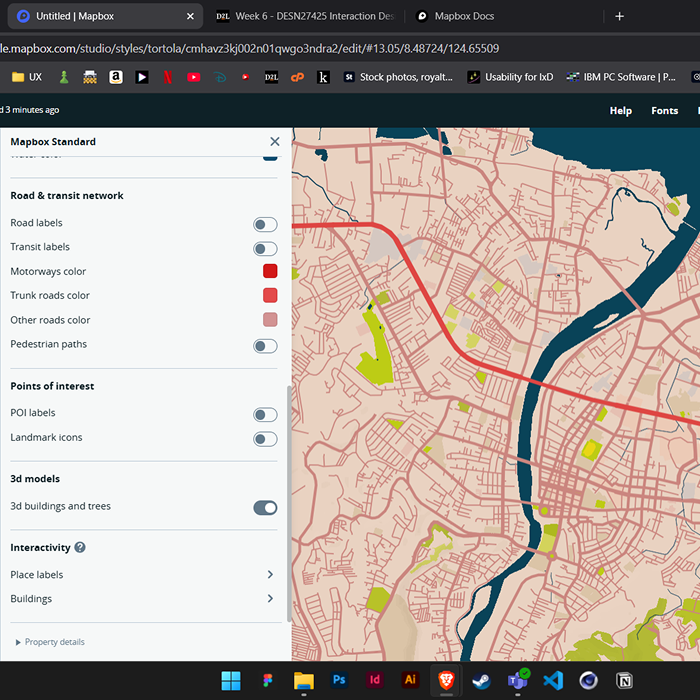
Task: Switch to the Mapbox Docs tab
Action: (x=463, y=16)
